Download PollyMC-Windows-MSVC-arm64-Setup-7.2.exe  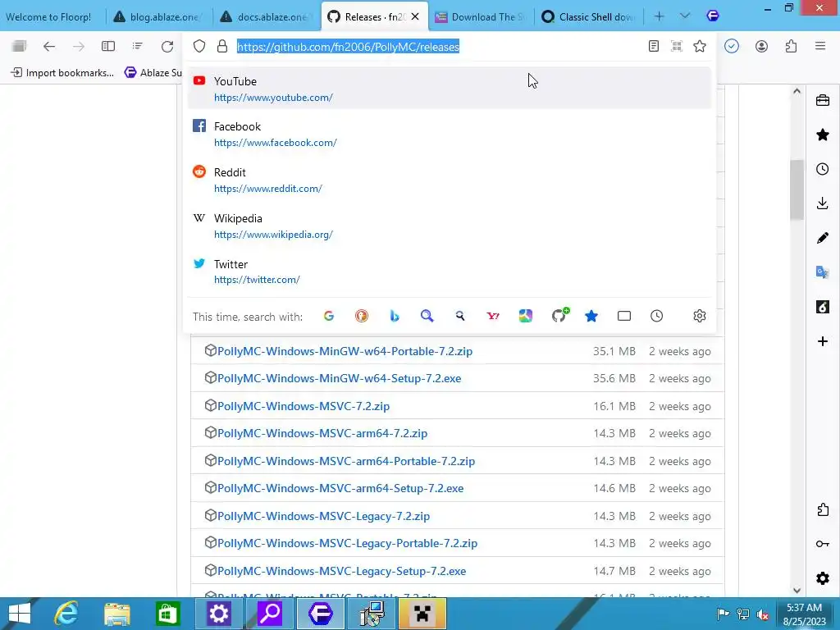(x=340, y=489)
